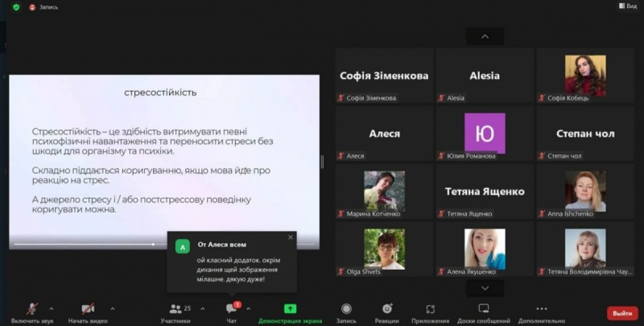Open Доски сообщений whiteboards

484,312
